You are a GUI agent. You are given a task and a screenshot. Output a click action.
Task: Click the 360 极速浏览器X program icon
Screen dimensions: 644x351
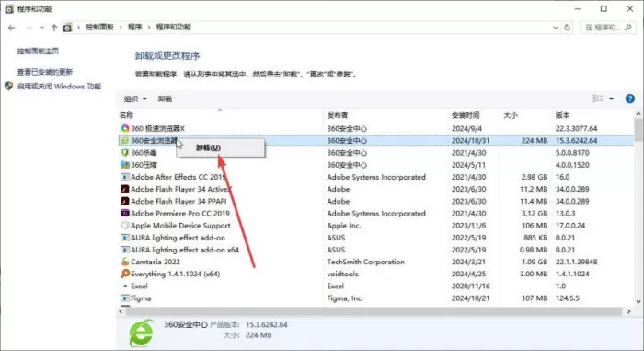125,128
